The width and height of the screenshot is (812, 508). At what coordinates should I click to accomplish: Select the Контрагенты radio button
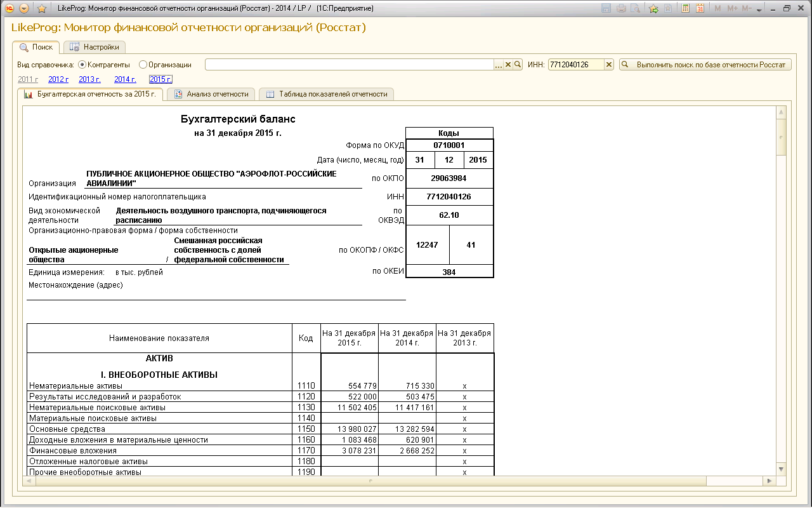tap(82, 65)
